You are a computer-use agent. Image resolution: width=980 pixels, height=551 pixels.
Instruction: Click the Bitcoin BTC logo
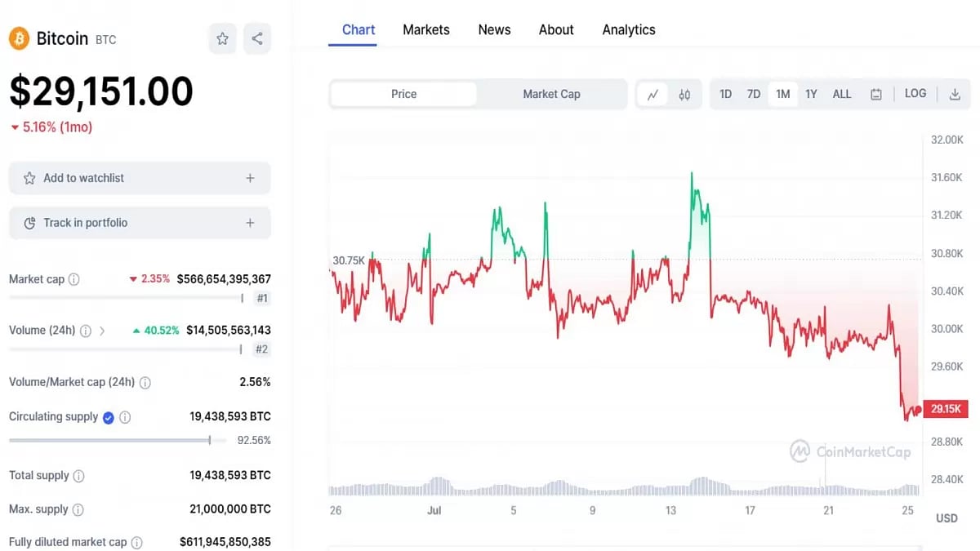pyautogui.click(x=18, y=38)
